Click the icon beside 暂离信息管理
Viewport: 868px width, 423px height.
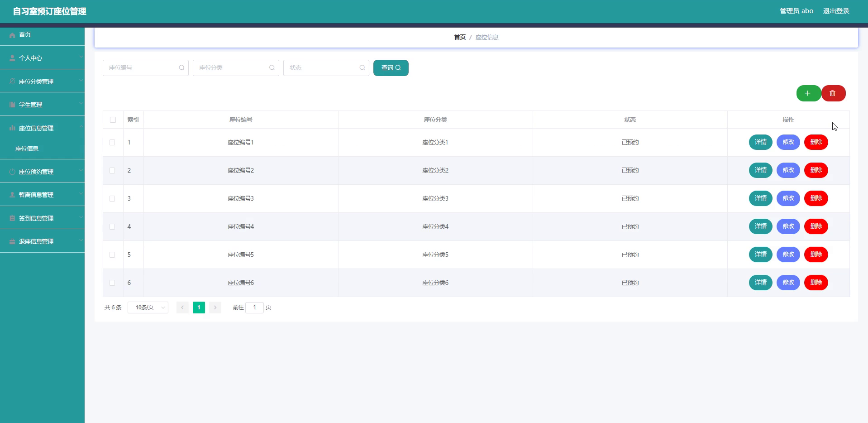[12, 195]
